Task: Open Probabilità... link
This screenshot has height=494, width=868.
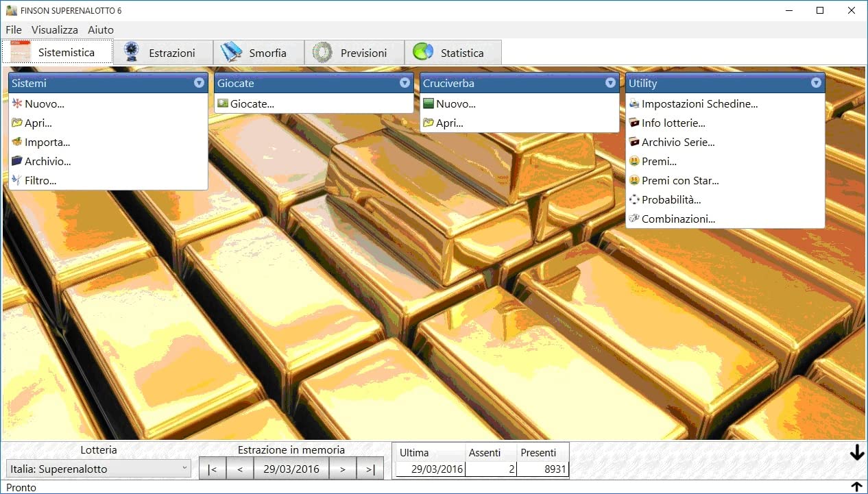Action: point(671,200)
